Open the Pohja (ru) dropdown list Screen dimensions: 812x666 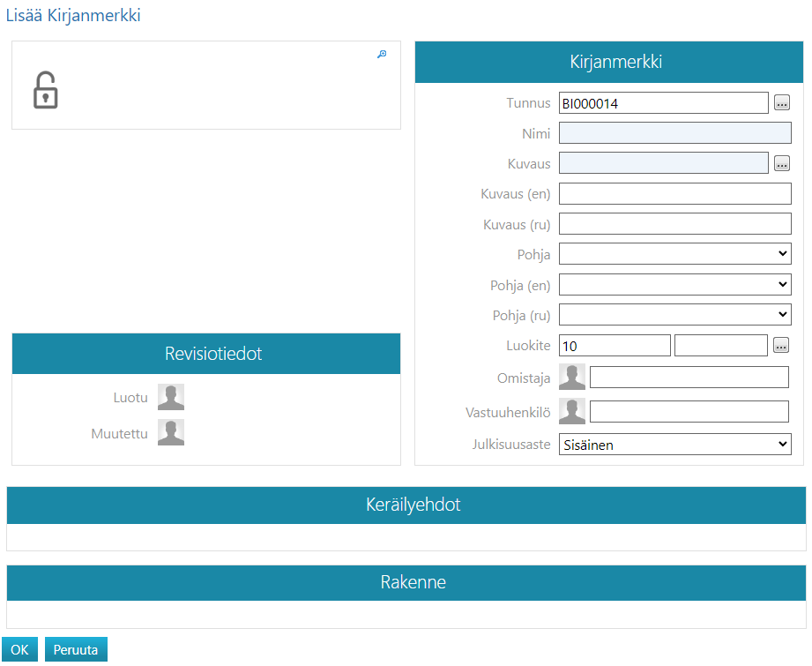[674, 315]
